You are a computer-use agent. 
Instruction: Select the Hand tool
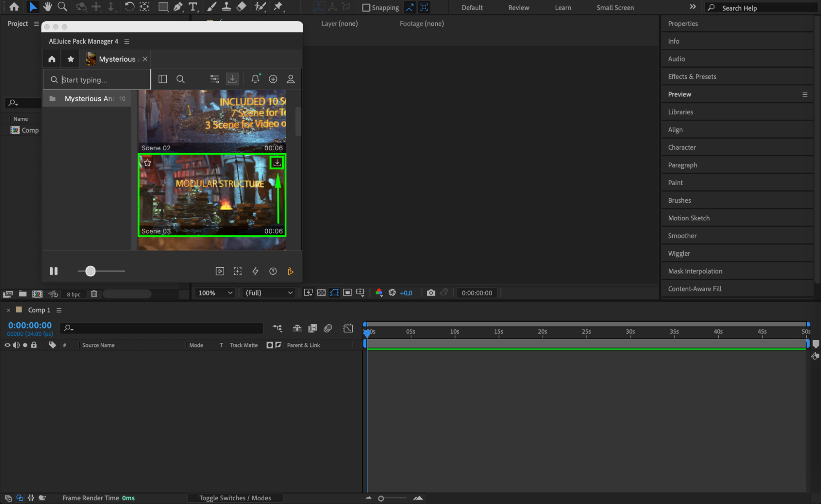[48, 7]
